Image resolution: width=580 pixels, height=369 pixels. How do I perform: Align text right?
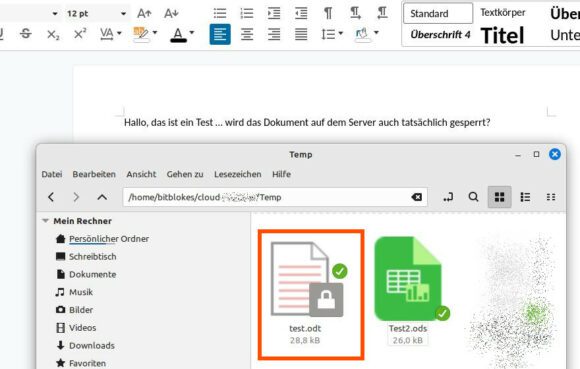click(x=274, y=34)
